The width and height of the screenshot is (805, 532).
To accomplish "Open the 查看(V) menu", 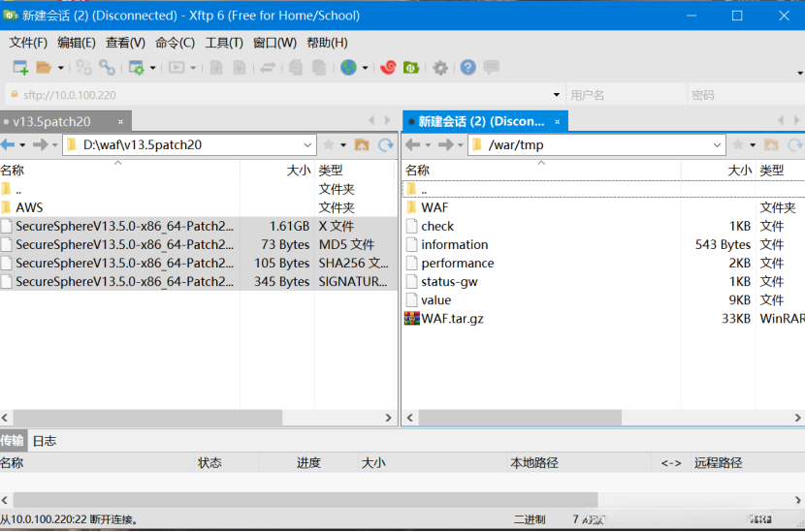I will click(x=125, y=43).
